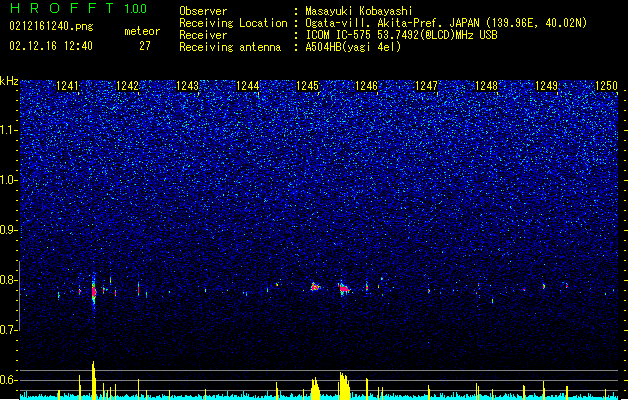Click the strong meteor echo after 1241

click(x=94, y=292)
